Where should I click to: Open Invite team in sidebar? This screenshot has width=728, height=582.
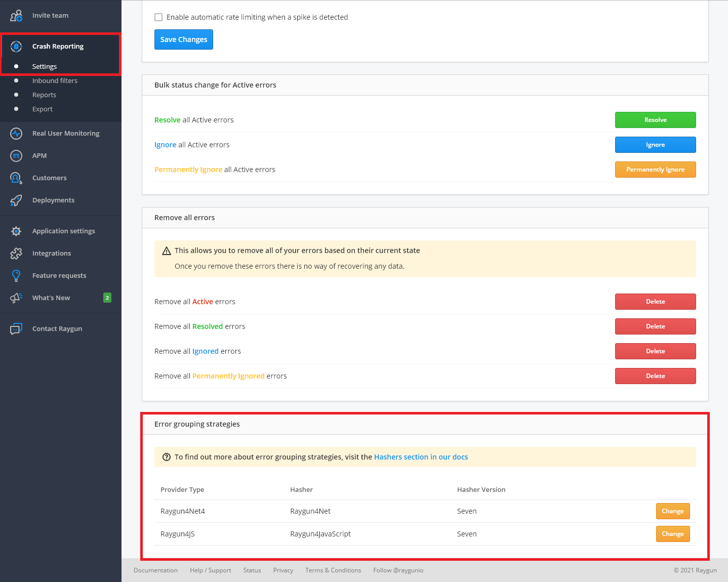point(51,16)
